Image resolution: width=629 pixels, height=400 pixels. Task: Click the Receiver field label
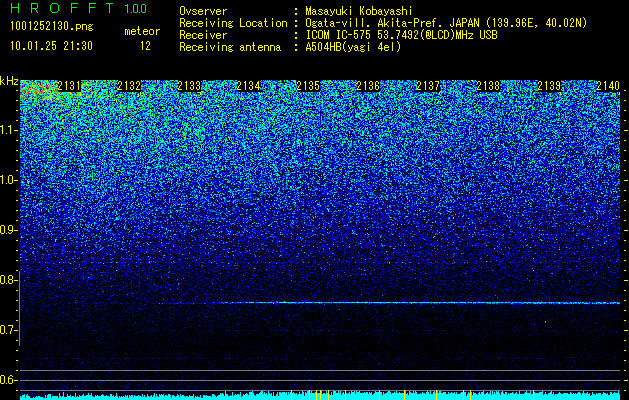[203, 35]
